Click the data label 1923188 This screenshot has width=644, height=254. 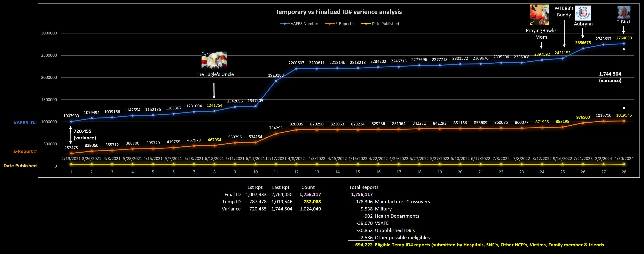[x=276, y=75]
